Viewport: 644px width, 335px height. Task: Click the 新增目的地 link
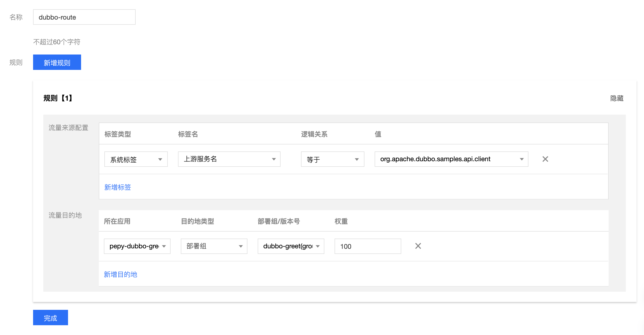click(x=120, y=274)
